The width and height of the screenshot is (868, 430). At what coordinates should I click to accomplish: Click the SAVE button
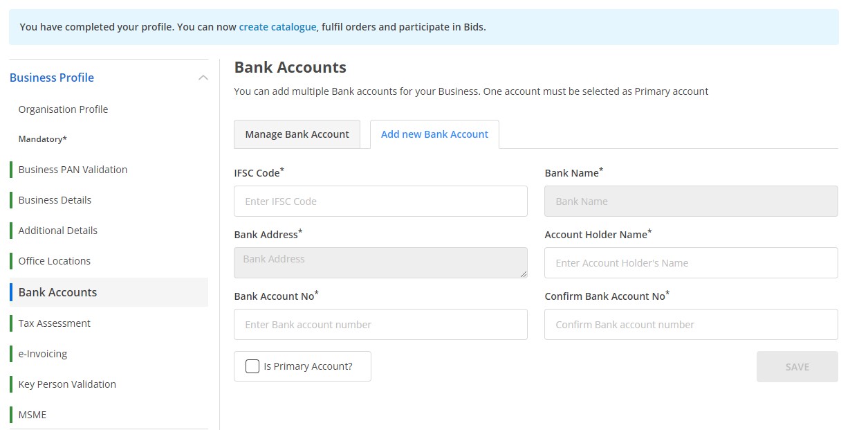tap(797, 366)
